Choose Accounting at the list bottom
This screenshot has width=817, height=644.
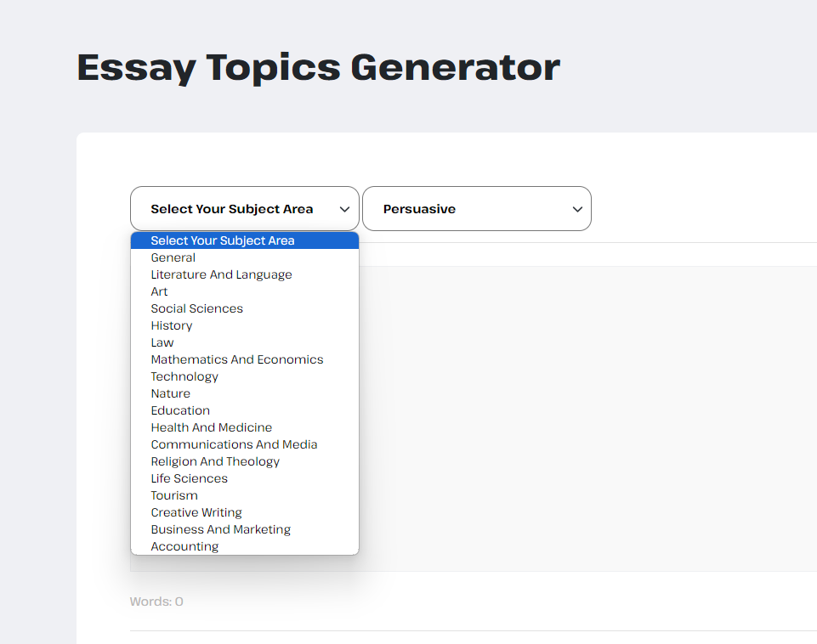coord(244,546)
